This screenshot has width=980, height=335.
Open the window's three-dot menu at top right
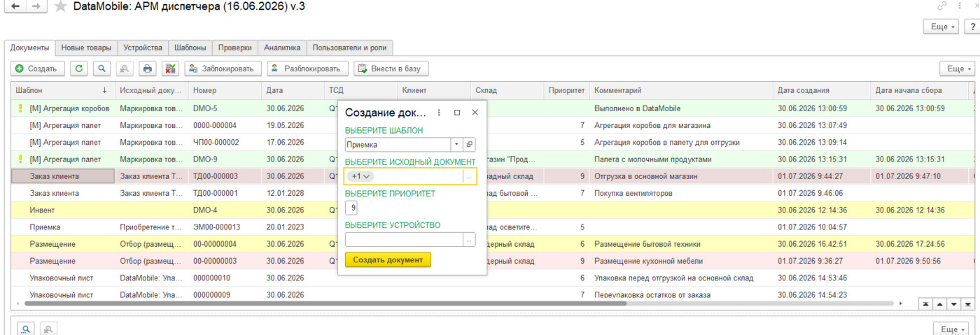tap(960, 6)
